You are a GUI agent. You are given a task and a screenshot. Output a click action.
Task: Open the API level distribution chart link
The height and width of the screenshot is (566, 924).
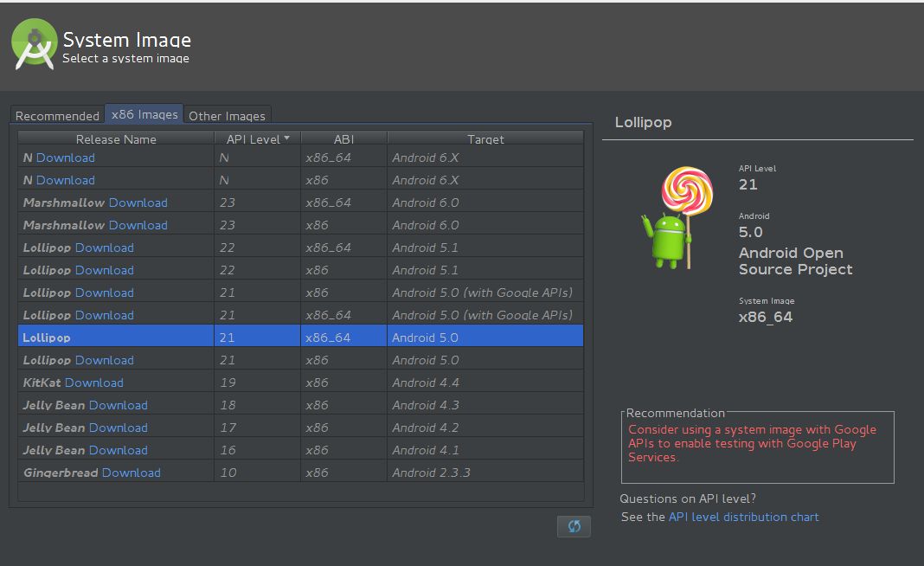click(744, 517)
